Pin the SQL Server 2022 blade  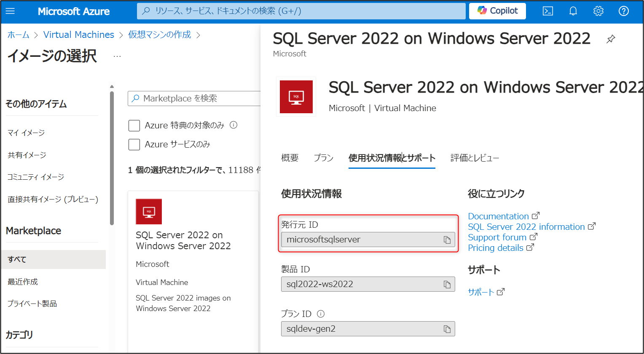pos(611,39)
